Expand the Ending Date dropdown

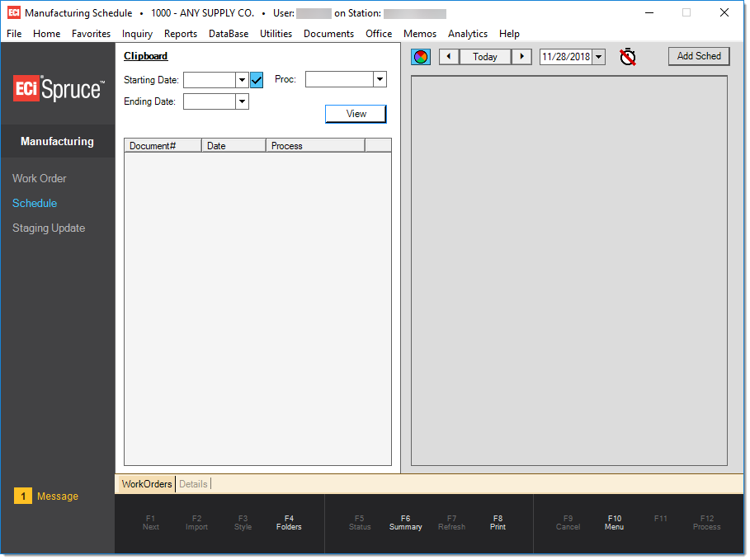click(242, 101)
